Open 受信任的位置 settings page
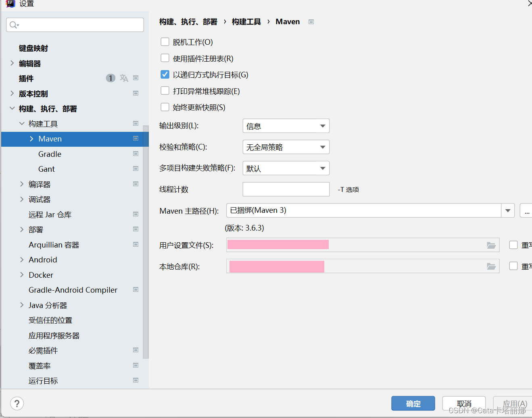 (50, 320)
